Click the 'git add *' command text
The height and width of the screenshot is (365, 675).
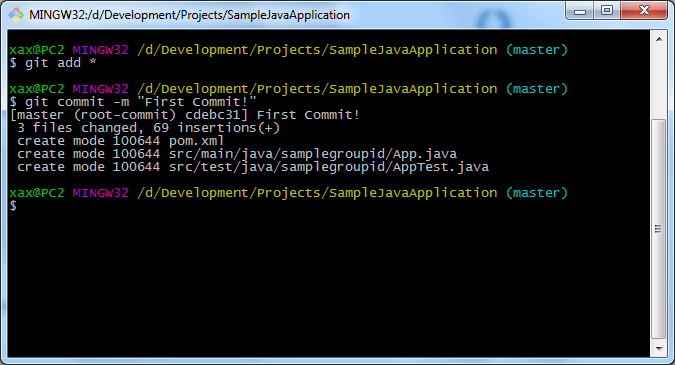[x=60, y=63]
